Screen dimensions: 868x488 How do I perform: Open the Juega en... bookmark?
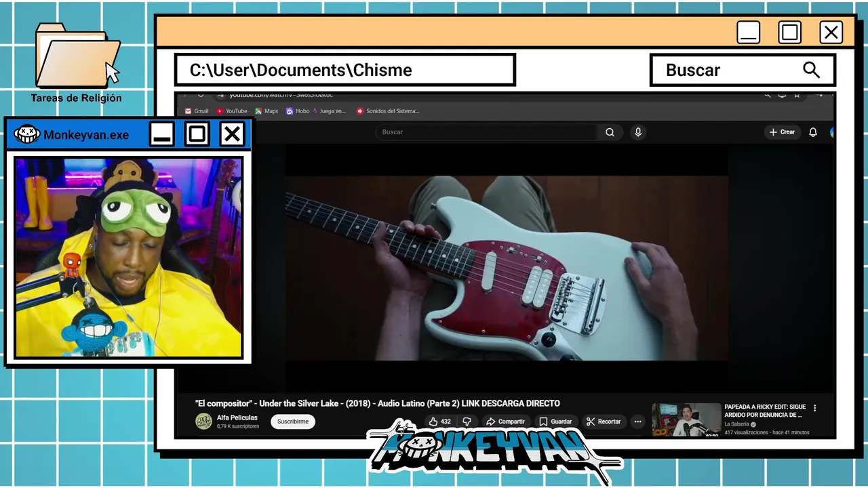(x=330, y=111)
